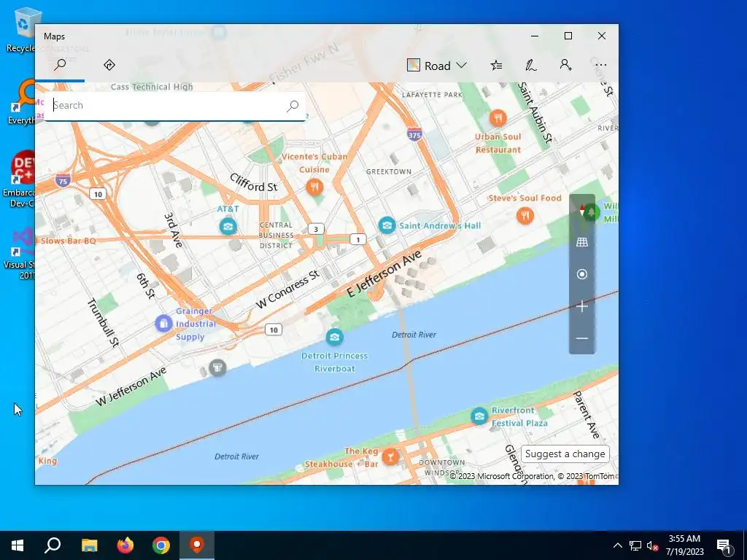The image size is (747, 560).
Task: Open the Search tab magnifier icon
Action: tap(60, 65)
